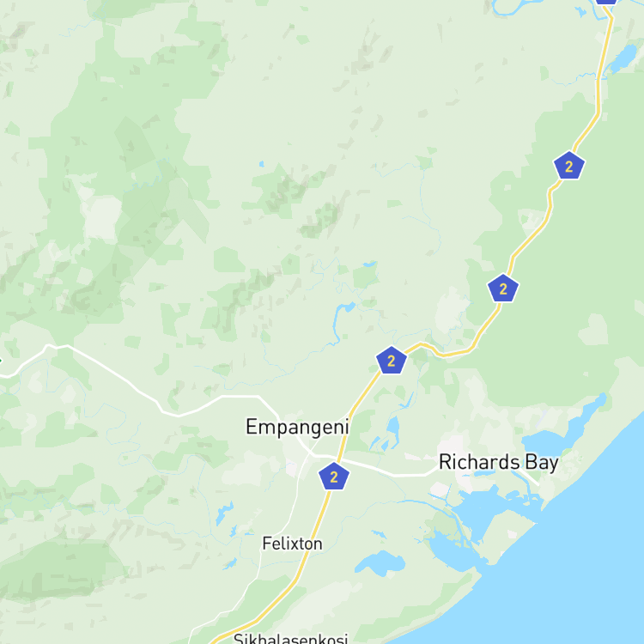Select the Sikhalasenkosi label at bottom edge
Image resolution: width=644 pixels, height=644 pixels.
(291, 639)
